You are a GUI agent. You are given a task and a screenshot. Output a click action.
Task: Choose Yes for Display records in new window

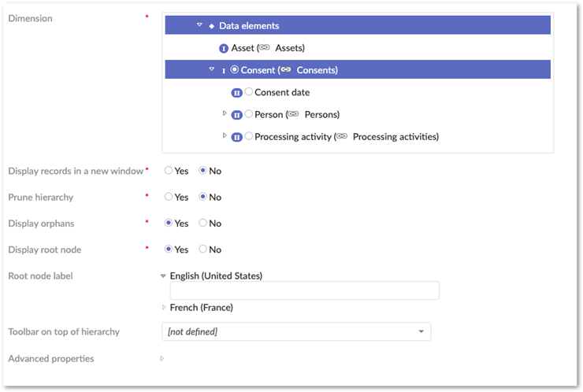coord(169,170)
